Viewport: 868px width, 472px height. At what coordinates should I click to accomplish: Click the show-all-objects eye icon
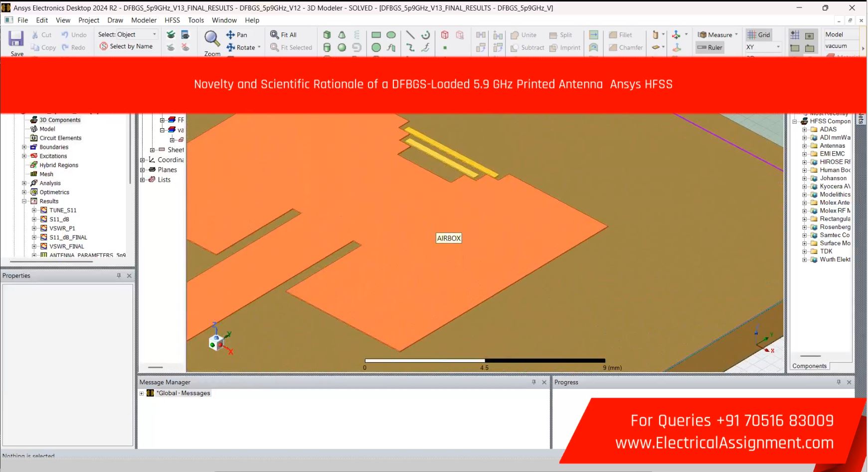click(171, 34)
